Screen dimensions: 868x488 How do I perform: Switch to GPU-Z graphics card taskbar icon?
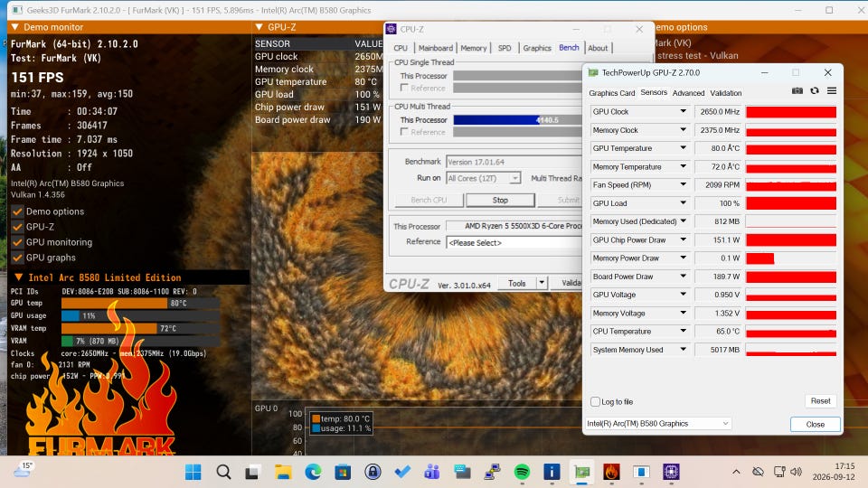tap(581, 472)
